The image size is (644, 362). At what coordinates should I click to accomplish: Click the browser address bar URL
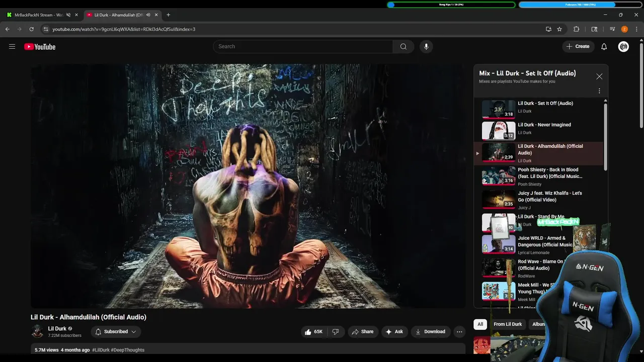pos(124,29)
